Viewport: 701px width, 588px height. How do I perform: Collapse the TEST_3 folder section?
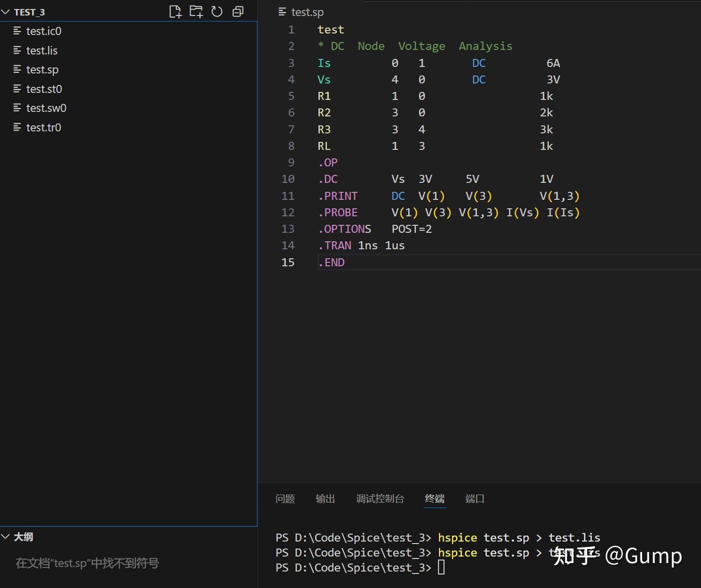(5, 12)
